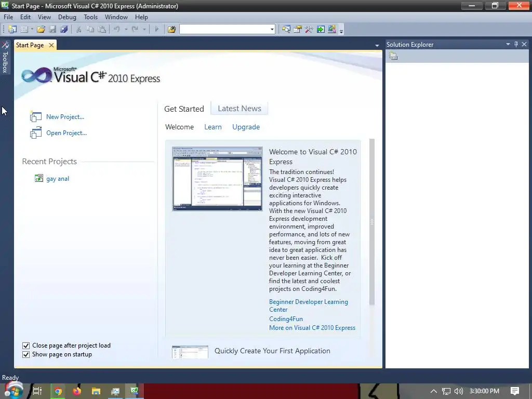This screenshot has height=399, width=532.
Task: Open the Coding4Fun link
Action: pyautogui.click(x=286, y=319)
